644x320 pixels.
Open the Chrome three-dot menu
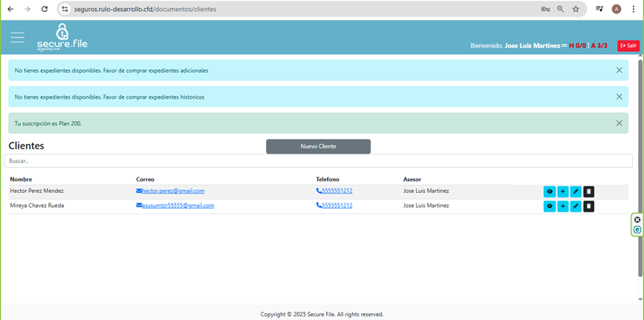[634, 9]
